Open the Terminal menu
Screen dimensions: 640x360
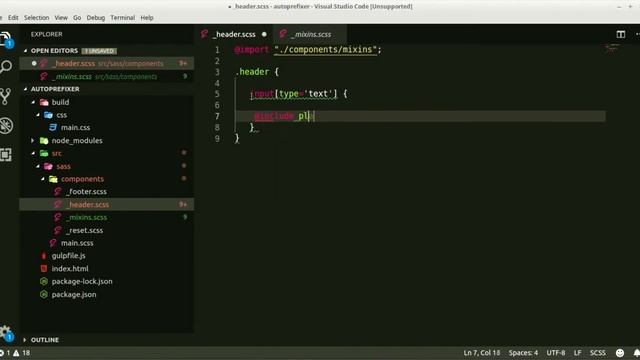click(x=122, y=18)
